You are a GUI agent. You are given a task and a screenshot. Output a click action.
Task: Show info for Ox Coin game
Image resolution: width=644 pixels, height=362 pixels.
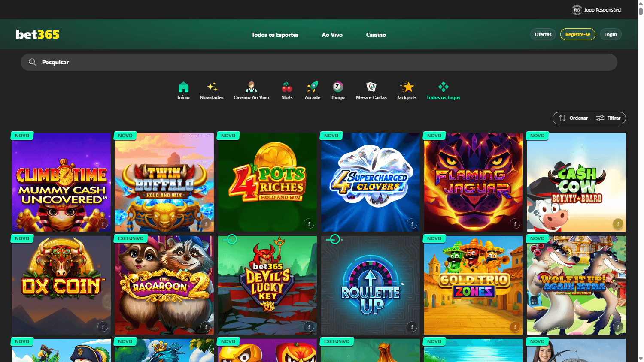click(103, 327)
